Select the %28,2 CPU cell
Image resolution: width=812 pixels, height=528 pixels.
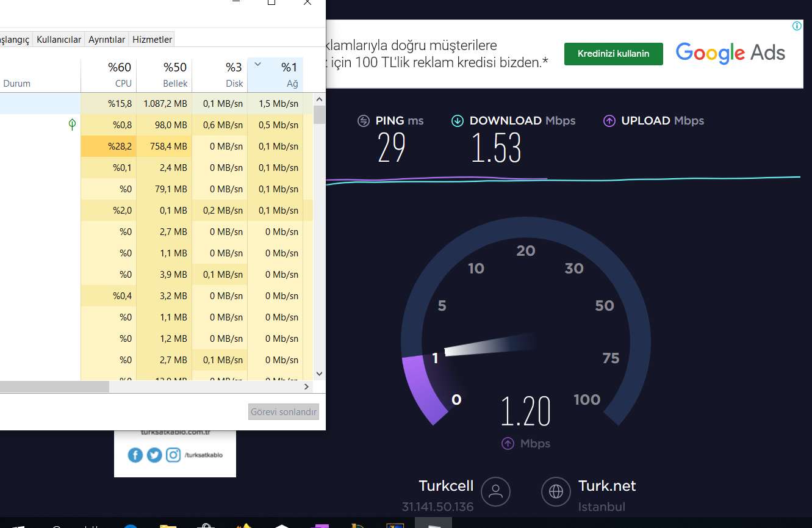coord(109,146)
